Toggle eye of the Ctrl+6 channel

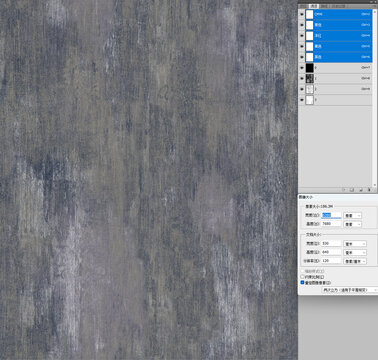[x=302, y=57]
